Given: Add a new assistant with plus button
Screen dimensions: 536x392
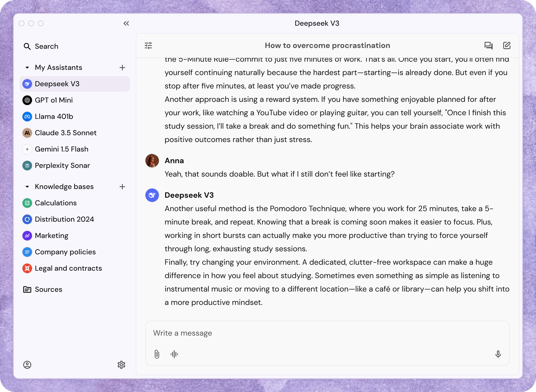Looking at the screenshot, I should [x=122, y=68].
